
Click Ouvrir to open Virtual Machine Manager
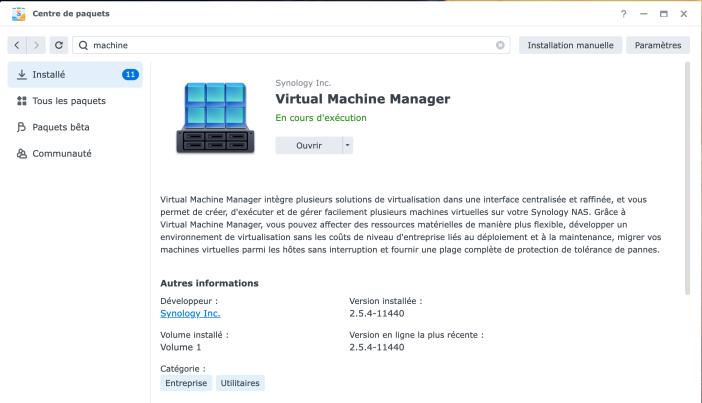click(x=309, y=146)
